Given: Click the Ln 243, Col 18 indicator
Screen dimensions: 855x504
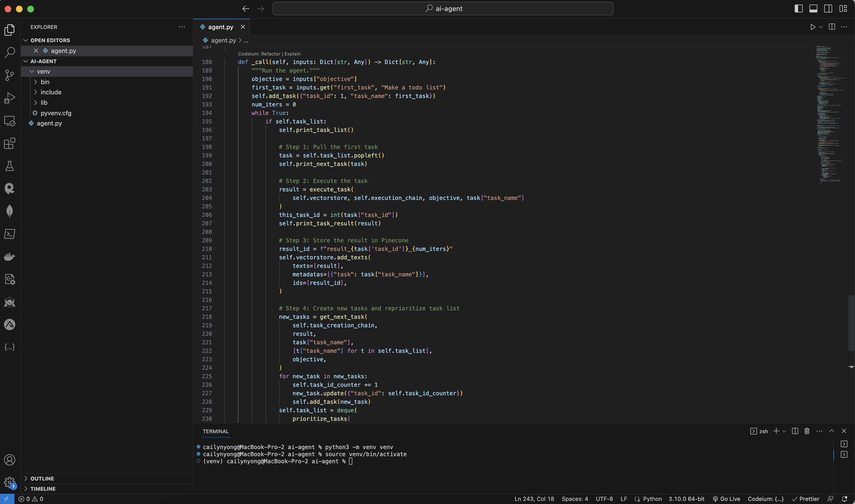Looking at the screenshot, I should click(534, 499).
